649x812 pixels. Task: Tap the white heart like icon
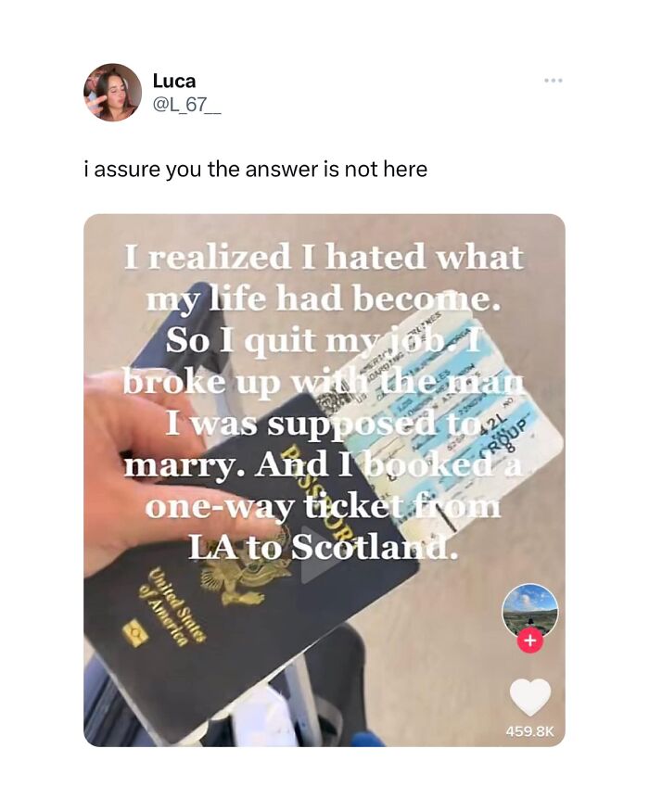[530, 698]
